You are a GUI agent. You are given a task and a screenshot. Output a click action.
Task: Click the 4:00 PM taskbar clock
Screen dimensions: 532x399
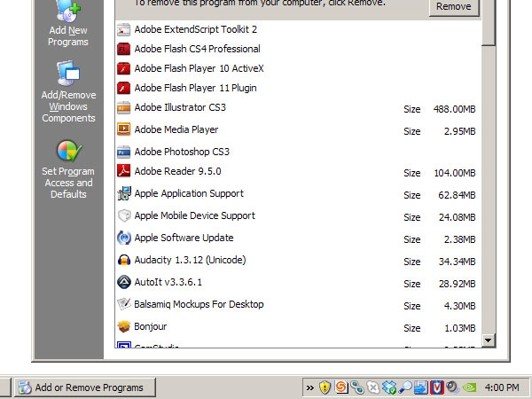[x=502, y=387]
